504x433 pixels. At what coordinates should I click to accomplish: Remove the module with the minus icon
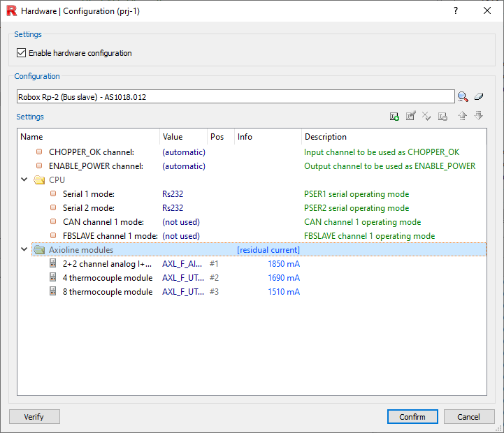tap(442, 116)
